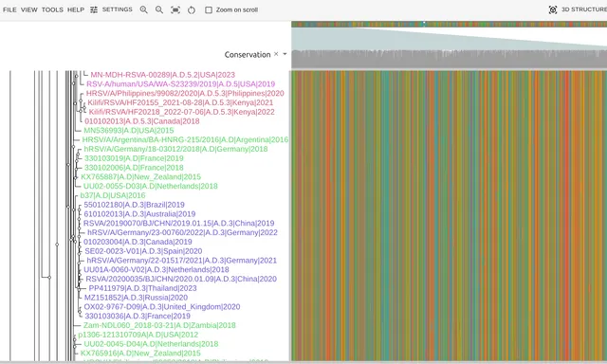
Task: Click the alignment overview minimap bar
Action: tap(449, 24)
